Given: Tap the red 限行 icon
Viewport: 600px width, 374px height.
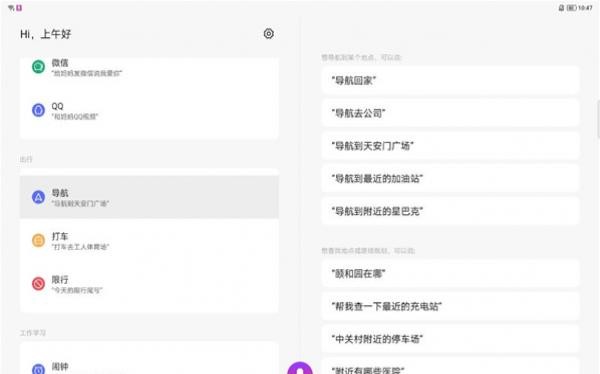Looking at the screenshot, I should pyautogui.click(x=38, y=284).
